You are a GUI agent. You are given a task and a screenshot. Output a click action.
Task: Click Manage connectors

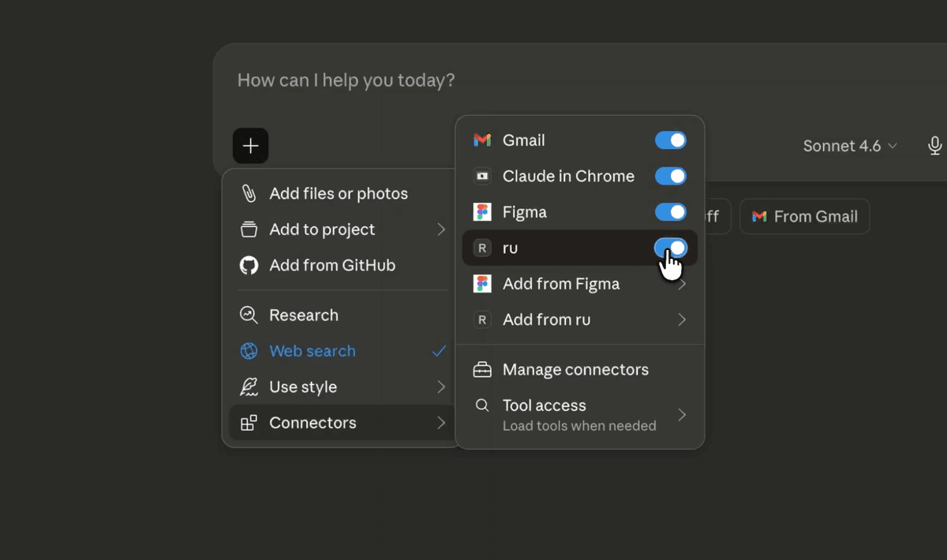coord(576,369)
